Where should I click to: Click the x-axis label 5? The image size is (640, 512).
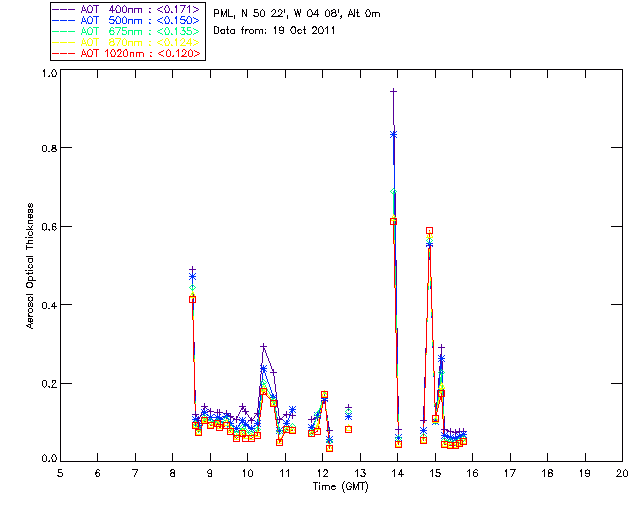(x=60, y=473)
